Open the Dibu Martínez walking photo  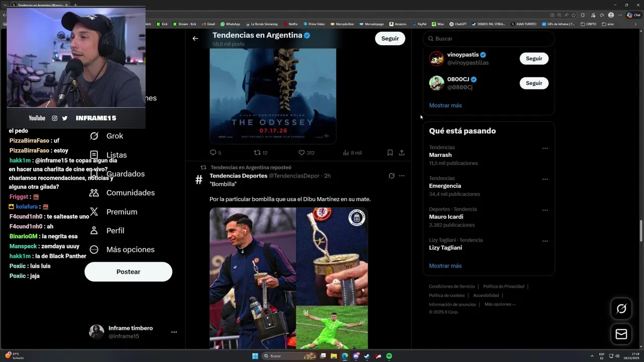[253, 278]
